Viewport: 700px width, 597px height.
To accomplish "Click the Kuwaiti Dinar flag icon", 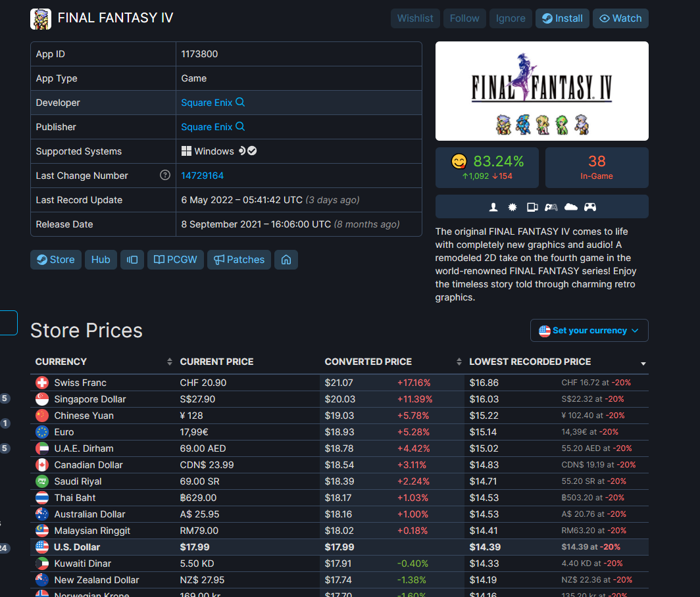I will click(x=42, y=563).
